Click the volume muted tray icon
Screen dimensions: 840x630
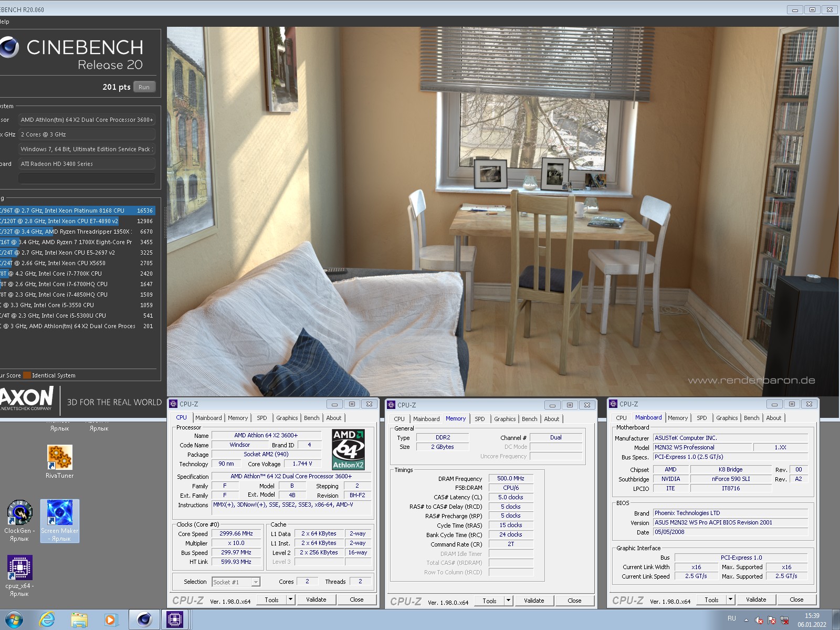point(759,620)
